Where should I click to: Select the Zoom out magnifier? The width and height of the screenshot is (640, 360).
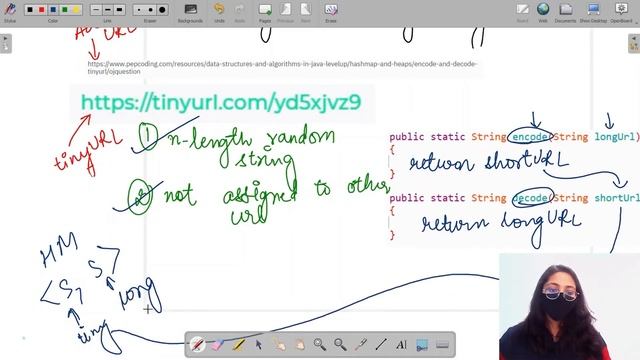click(x=340, y=345)
